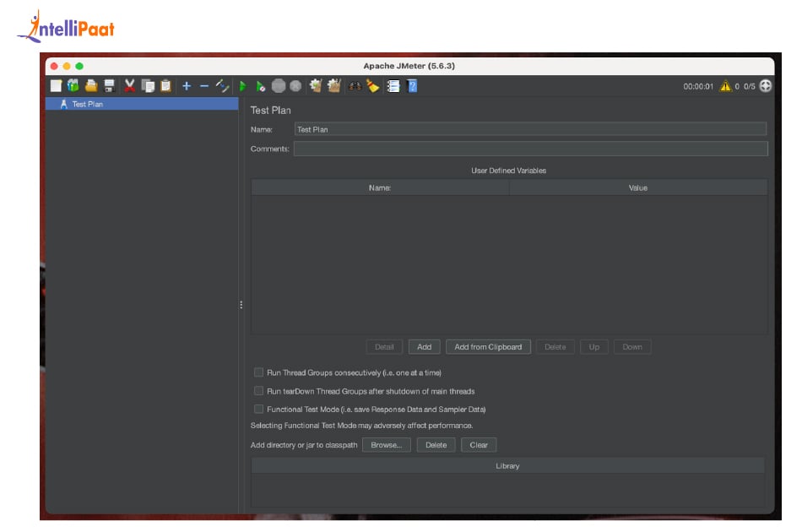Click the Open file folder icon

[x=91, y=86]
